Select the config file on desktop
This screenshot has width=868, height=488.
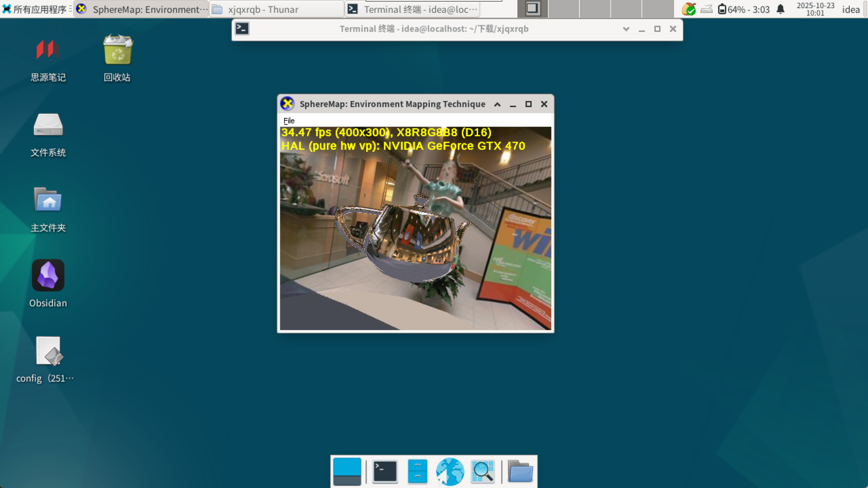coord(48,351)
